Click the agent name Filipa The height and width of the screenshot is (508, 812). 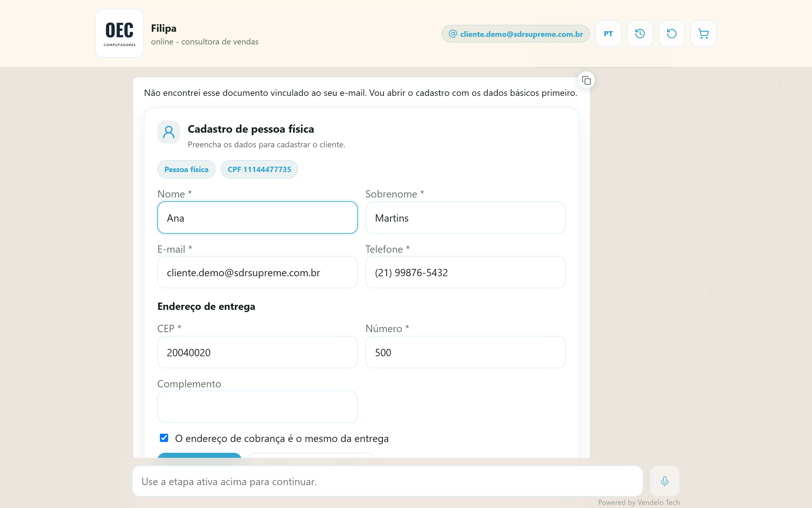click(x=164, y=28)
